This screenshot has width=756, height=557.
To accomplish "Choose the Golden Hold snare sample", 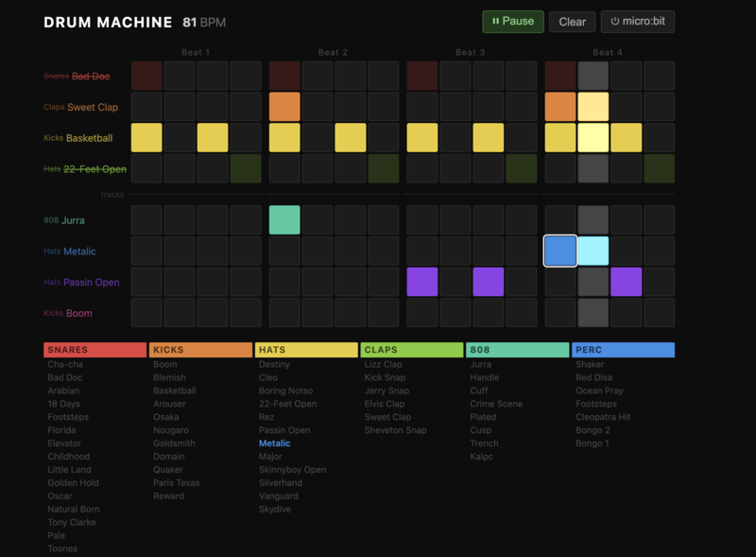I will tap(74, 482).
